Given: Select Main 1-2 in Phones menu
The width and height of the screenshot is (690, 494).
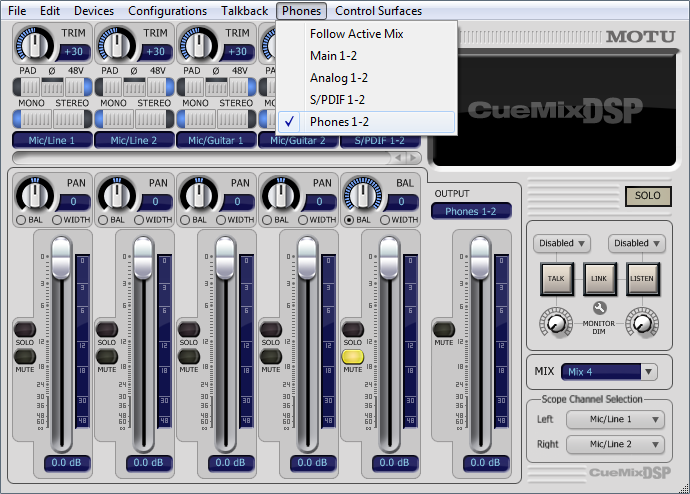Looking at the screenshot, I should 367,56.
